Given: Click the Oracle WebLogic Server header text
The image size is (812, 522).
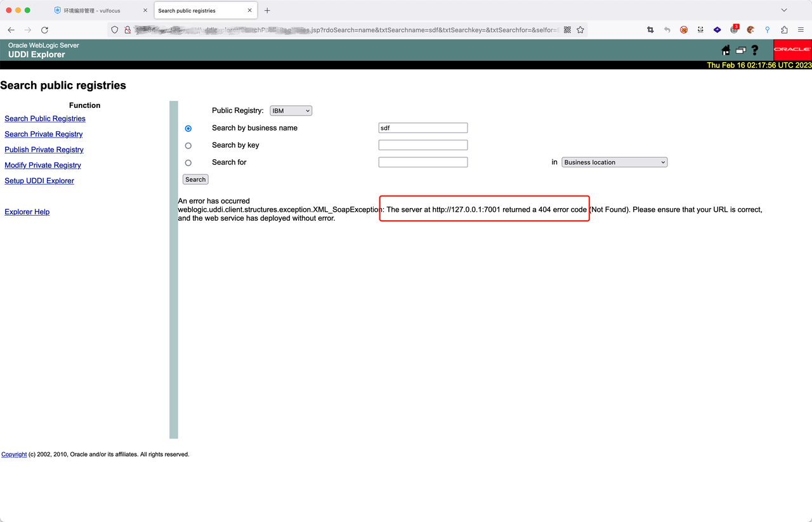Looking at the screenshot, I should tap(44, 46).
